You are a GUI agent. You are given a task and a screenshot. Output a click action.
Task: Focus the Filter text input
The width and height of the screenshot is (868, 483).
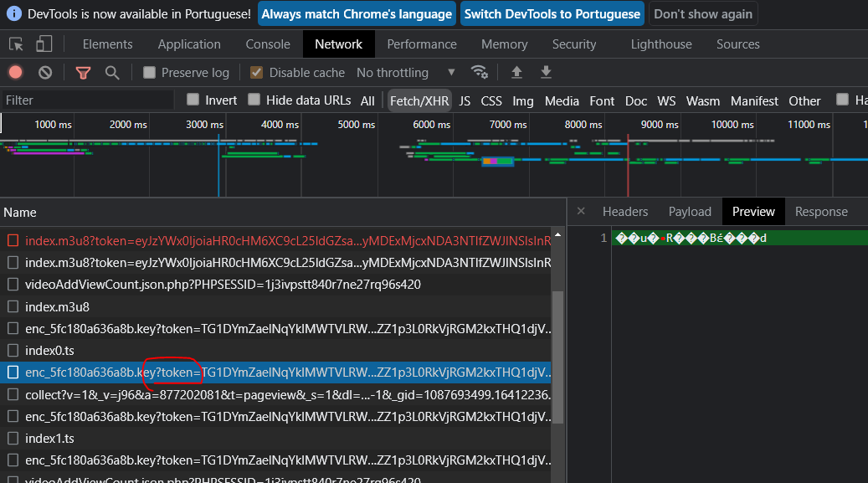pyautogui.click(x=87, y=100)
